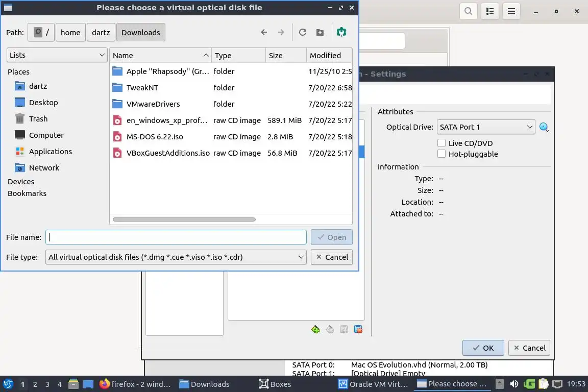The image size is (588, 392).
Task: Click volume icon in system tray
Action: pos(514,384)
